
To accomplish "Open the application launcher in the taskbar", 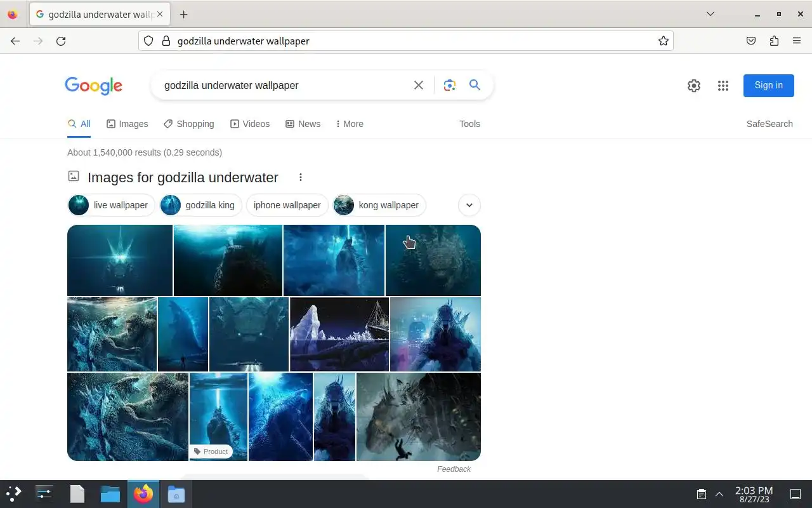I will coord(13,493).
